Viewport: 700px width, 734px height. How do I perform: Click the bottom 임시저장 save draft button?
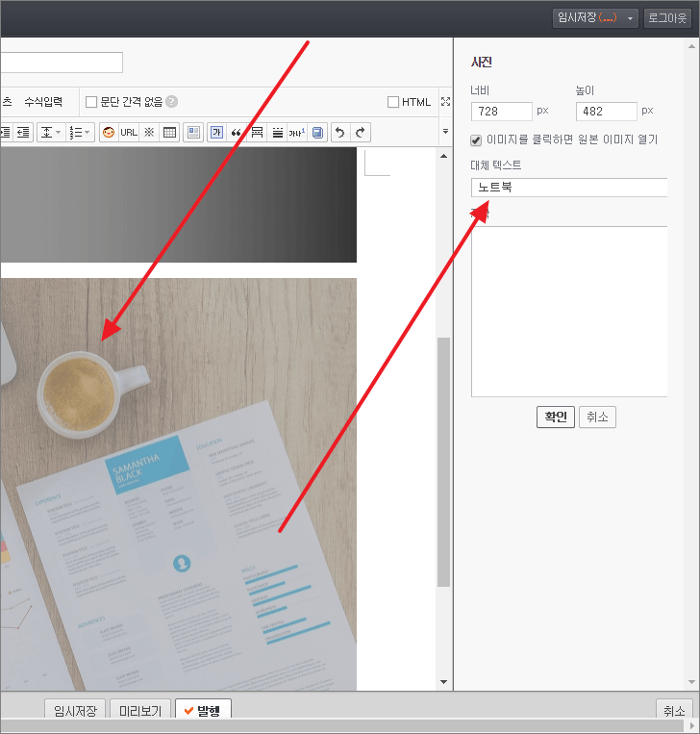(75, 711)
